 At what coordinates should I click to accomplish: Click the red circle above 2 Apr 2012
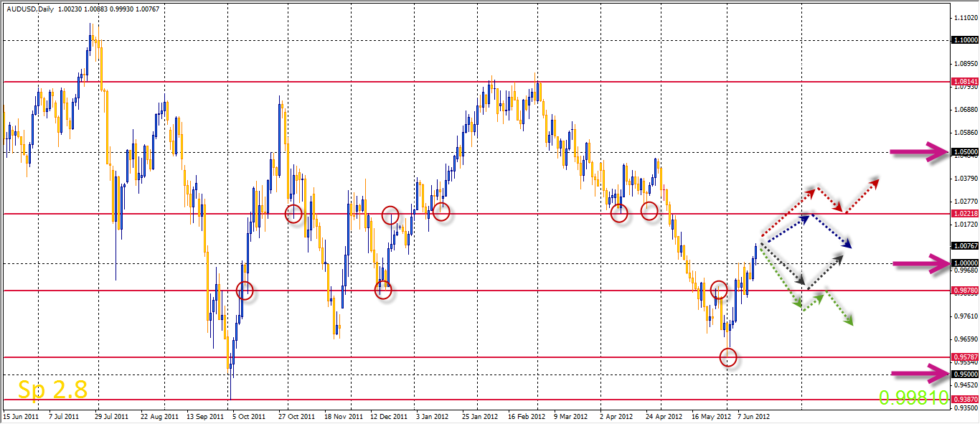[x=619, y=213]
